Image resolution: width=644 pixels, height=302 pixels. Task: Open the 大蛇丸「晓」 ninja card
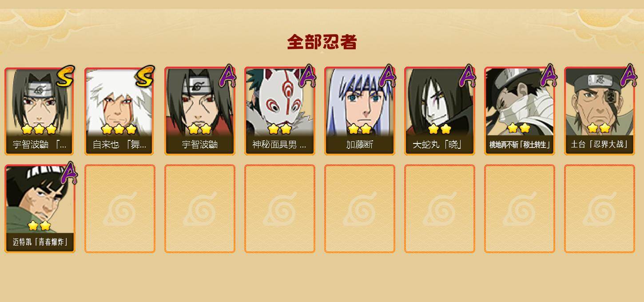(439, 111)
